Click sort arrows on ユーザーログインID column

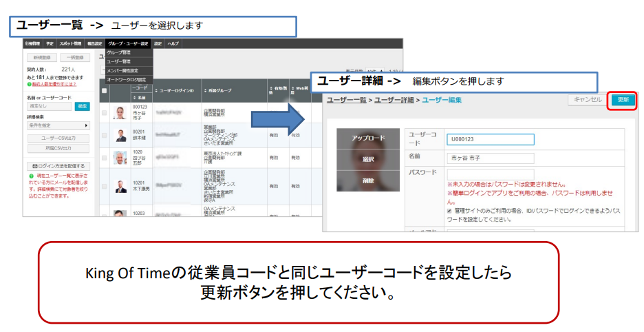156,90
